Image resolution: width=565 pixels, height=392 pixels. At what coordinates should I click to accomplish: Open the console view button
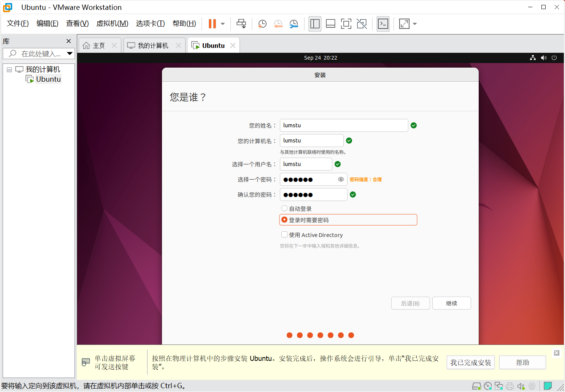tap(383, 24)
